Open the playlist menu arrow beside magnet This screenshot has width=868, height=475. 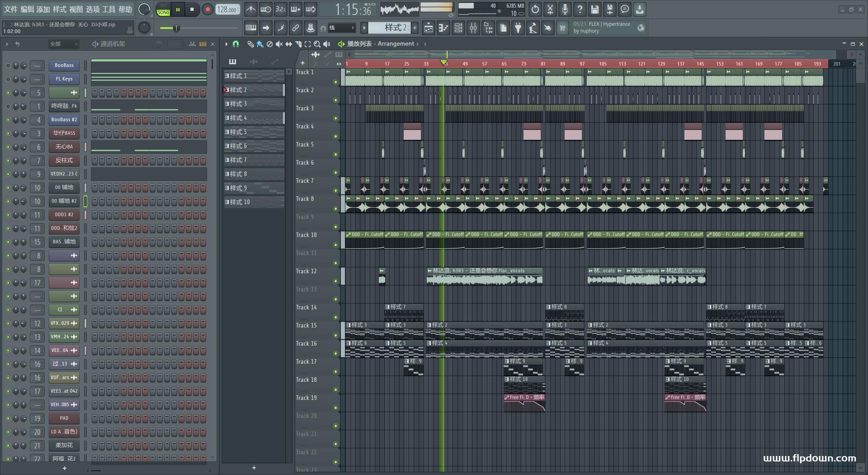pos(226,44)
